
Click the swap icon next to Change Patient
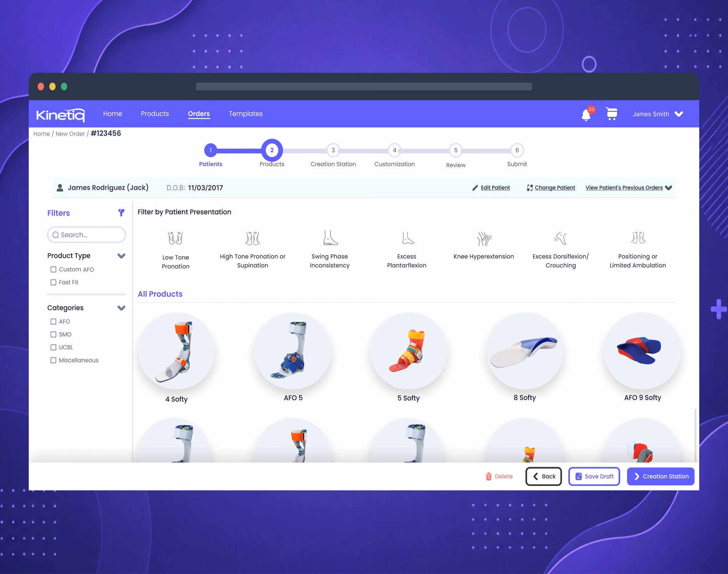pyautogui.click(x=530, y=188)
